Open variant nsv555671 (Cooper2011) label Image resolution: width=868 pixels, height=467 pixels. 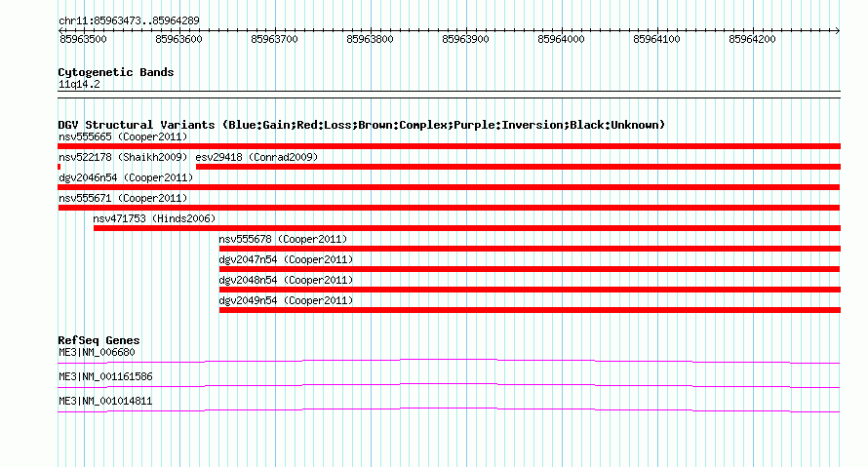tap(123, 198)
